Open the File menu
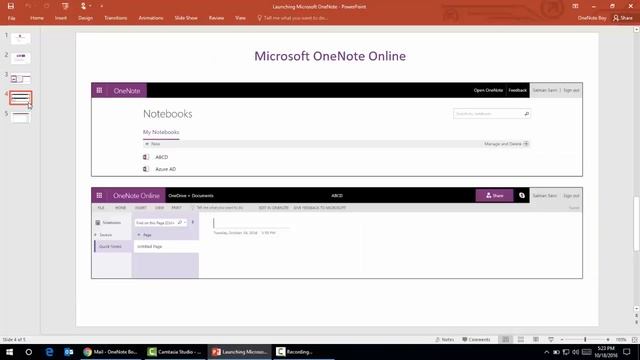The width and height of the screenshot is (640, 360). [x=11, y=18]
